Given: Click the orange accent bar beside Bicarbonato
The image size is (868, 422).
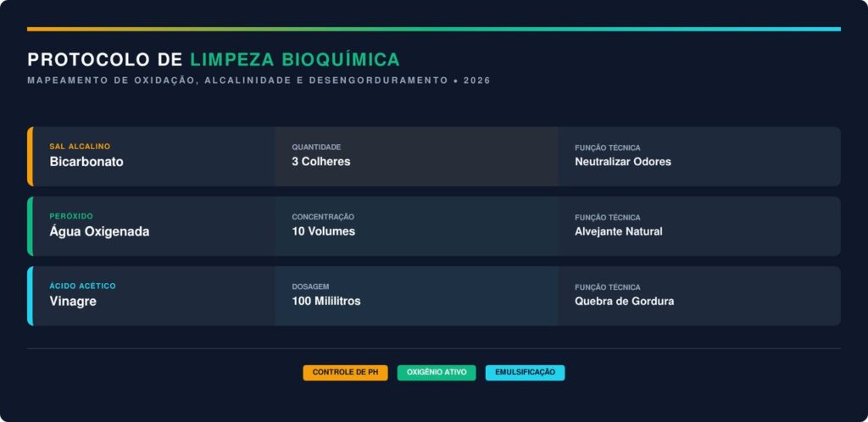Looking at the screenshot, I should tap(30, 156).
